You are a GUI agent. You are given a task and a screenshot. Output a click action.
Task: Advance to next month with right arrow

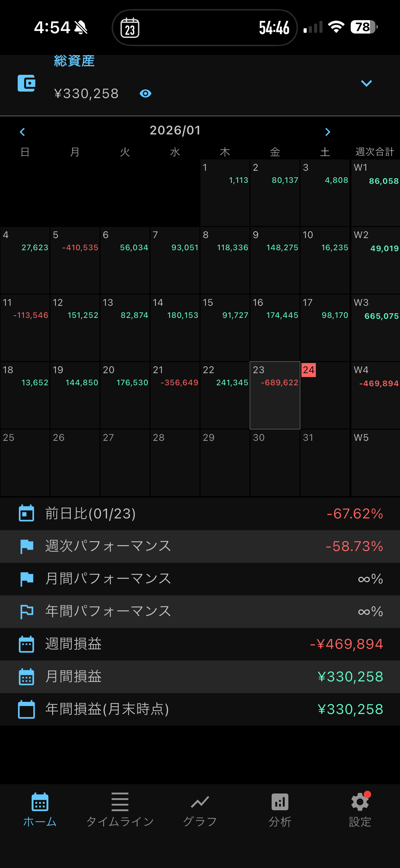click(327, 132)
